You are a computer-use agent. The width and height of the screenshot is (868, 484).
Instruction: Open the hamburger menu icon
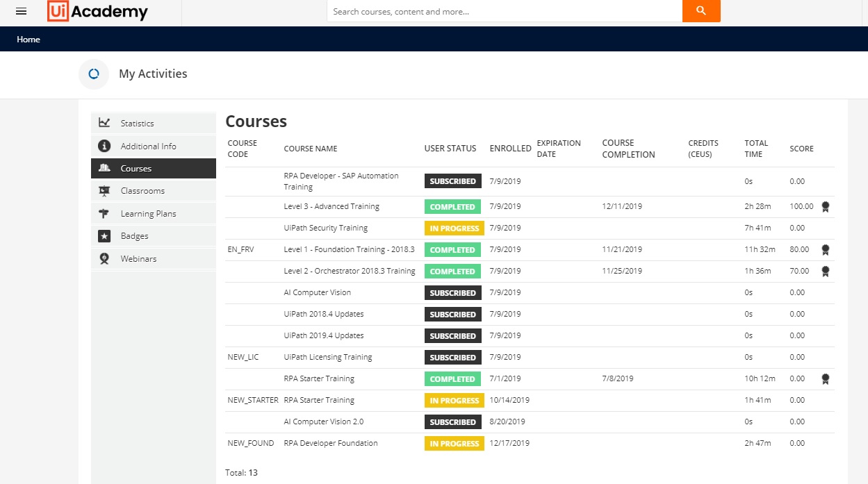coord(22,11)
